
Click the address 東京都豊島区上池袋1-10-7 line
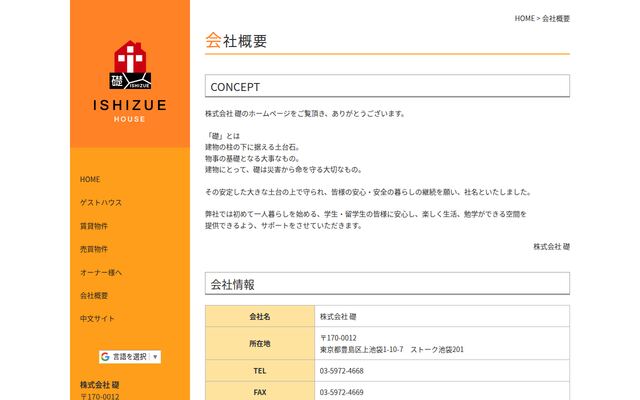(x=392, y=349)
